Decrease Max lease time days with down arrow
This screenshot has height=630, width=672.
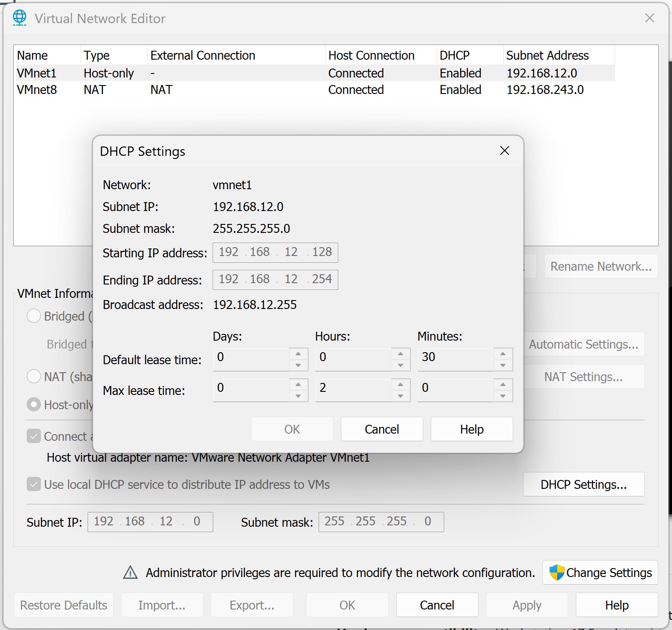tap(298, 396)
